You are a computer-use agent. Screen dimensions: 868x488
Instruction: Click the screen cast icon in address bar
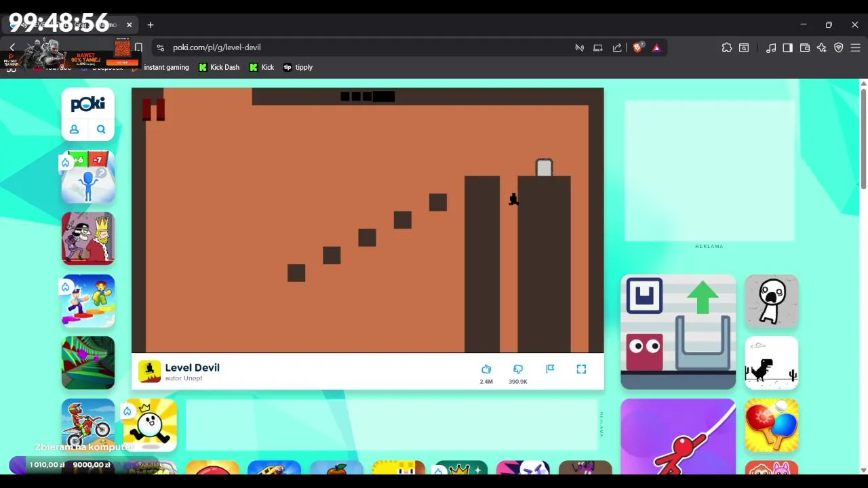pyautogui.click(x=598, y=47)
